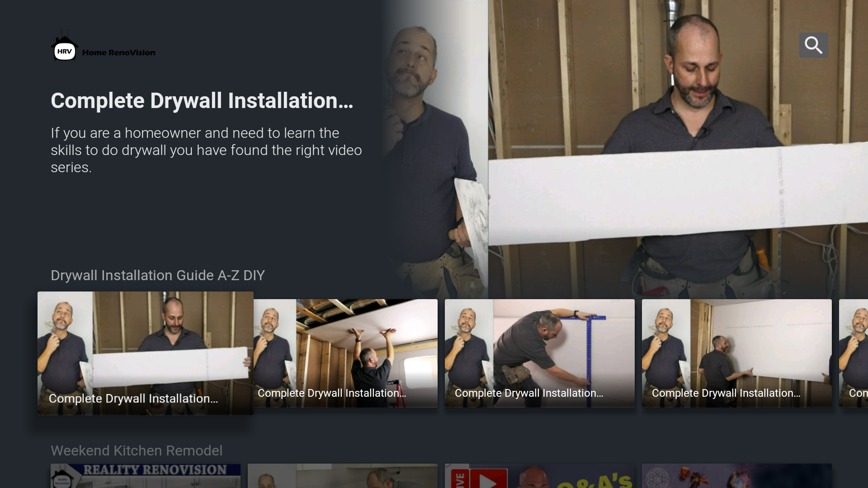
Task: Select the featured Complete Drywall Installation title
Action: pos(202,100)
